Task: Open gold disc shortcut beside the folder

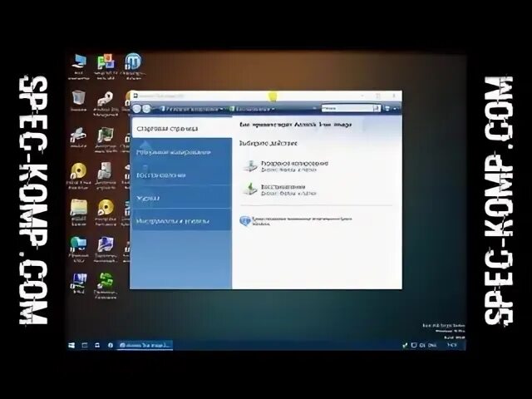Action: tap(106, 212)
